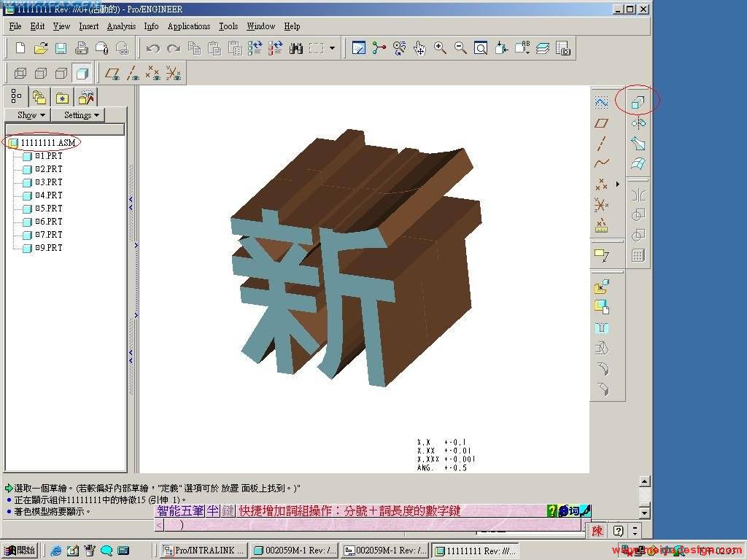Screen dimensions: 747x560
Task: Open the Settings dropdown in model tree
Action: point(81,115)
